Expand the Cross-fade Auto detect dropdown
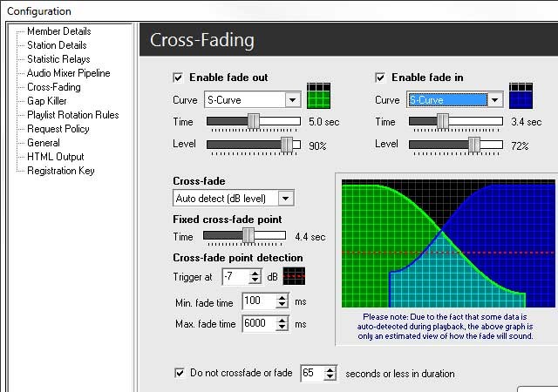This screenshot has width=558, height=392. pyautogui.click(x=286, y=199)
